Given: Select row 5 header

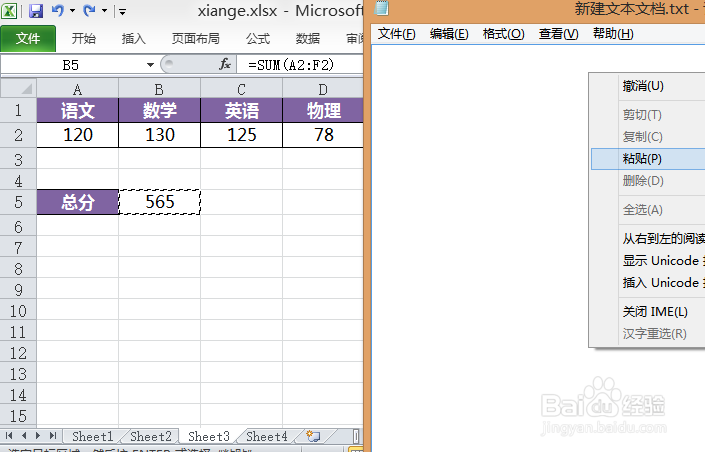Looking at the screenshot, I should (18, 202).
